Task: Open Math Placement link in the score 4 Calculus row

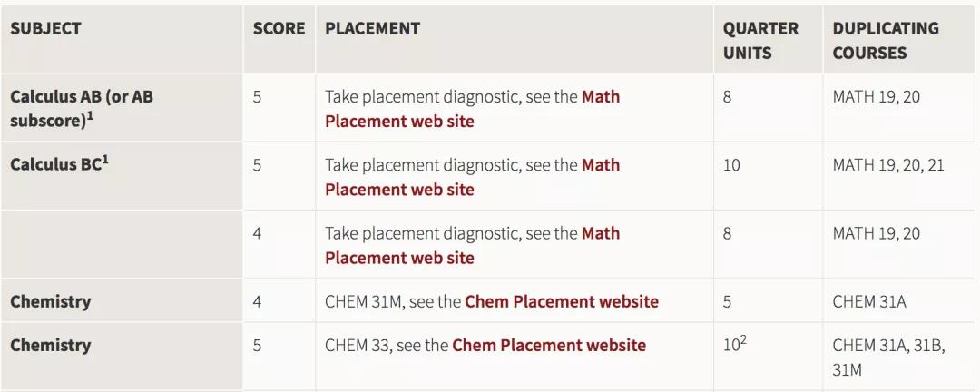Action: [x=399, y=258]
